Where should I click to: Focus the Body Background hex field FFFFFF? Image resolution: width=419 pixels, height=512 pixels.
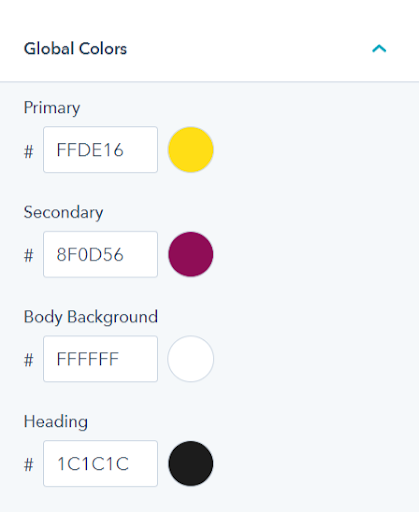click(100, 359)
